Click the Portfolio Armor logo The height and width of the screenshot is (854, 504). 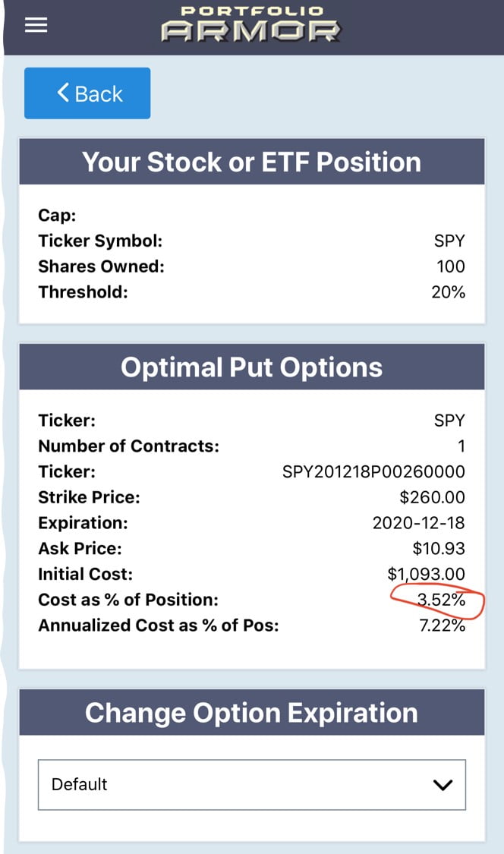251,24
